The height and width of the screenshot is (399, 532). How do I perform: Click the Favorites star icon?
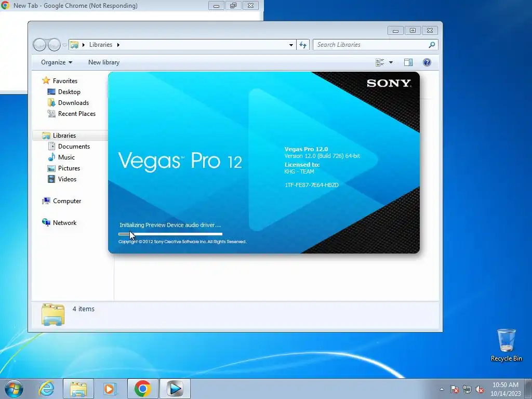tap(46, 81)
